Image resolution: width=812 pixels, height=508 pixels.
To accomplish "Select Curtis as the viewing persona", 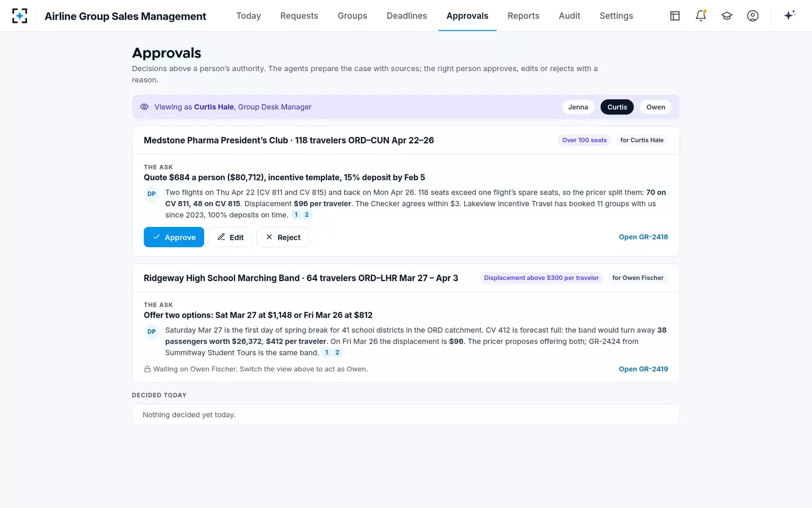I will point(617,107).
